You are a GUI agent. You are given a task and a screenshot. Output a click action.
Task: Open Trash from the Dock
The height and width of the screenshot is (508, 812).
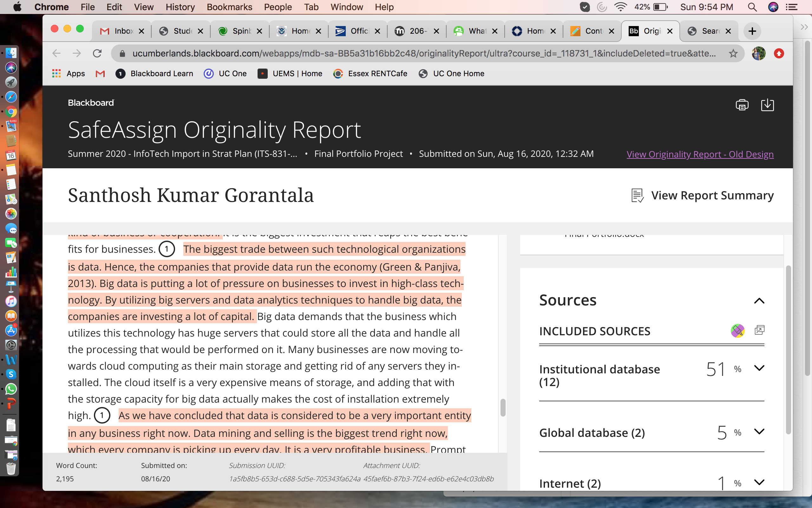pyautogui.click(x=11, y=468)
